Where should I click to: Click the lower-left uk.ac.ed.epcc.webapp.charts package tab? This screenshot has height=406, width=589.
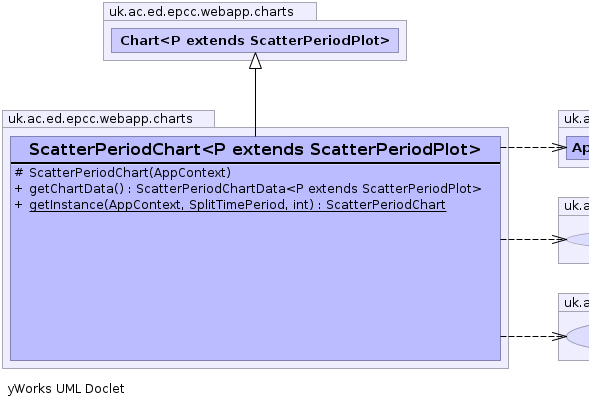[x=109, y=119]
